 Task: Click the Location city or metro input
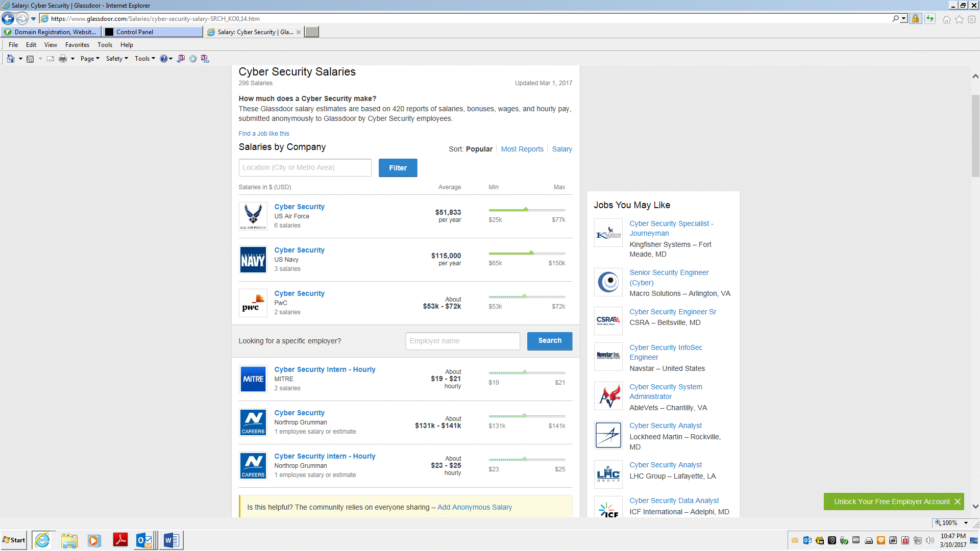pyautogui.click(x=305, y=168)
